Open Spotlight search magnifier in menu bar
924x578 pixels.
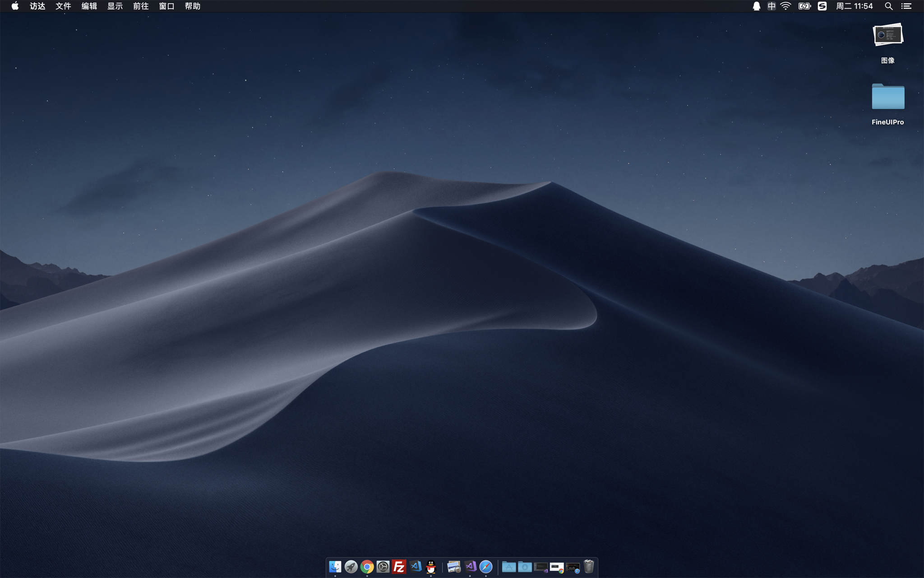(888, 6)
